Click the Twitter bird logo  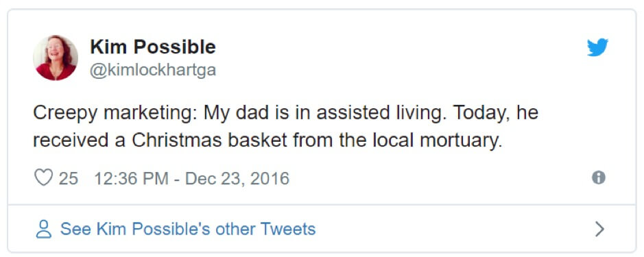click(597, 47)
